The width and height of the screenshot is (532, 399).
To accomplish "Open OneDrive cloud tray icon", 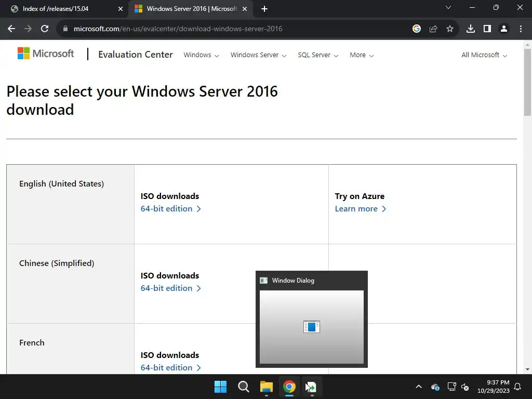I will [435, 387].
